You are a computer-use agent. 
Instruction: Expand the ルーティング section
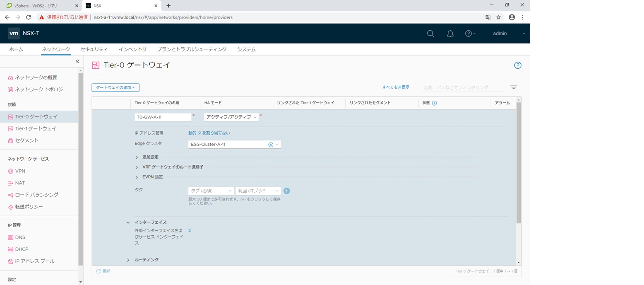pyautogui.click(x=128, y=260)
